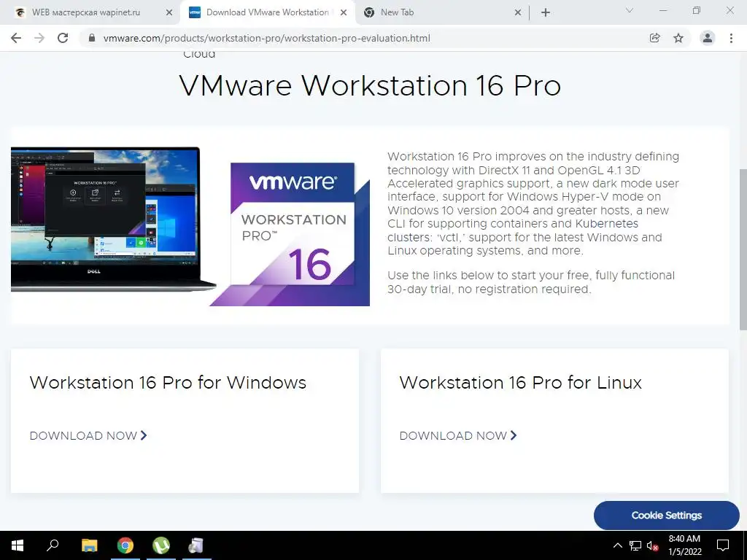The image size is (747, 560).
Task: Click 'VMware Workstation 16 Pro' heading
Action: pos(370,86)
